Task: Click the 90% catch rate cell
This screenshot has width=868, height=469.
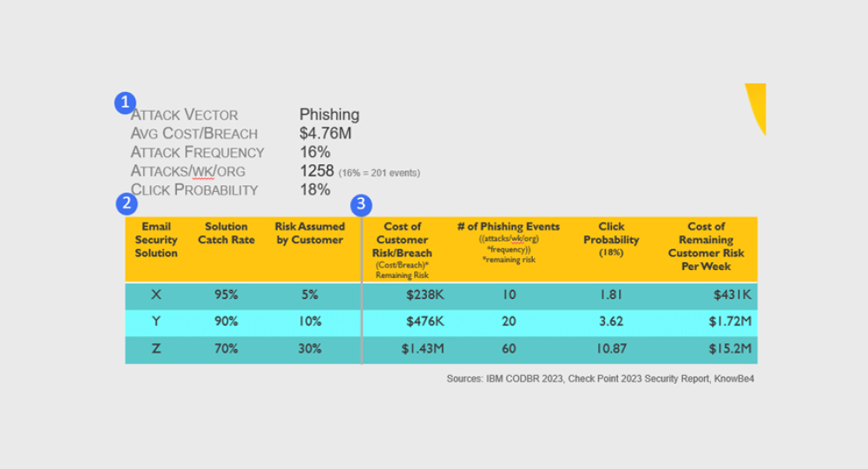Action: 226,321
